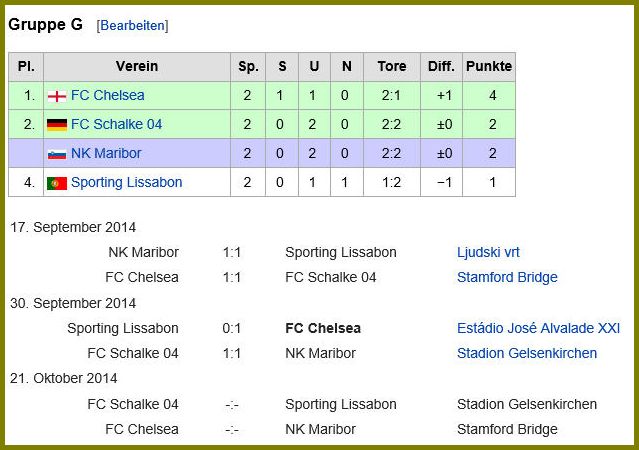Select the Punkte column header

coord(489,66)
